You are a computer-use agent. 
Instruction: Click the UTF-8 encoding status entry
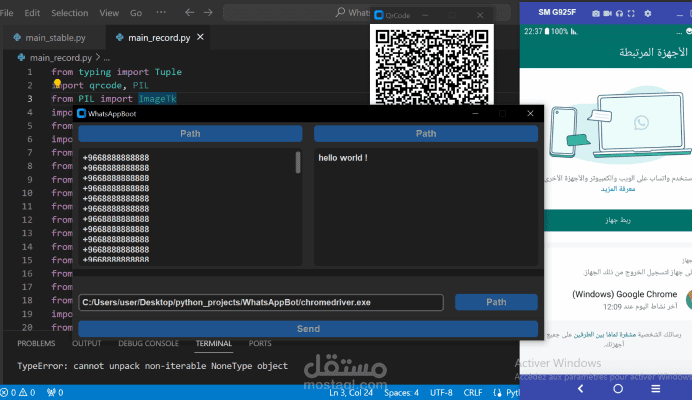[x=441, y=392]
